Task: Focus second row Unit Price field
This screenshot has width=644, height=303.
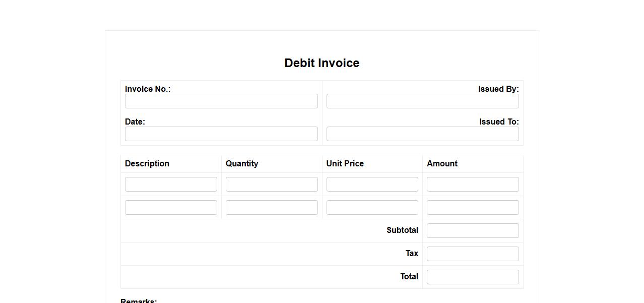Action: [372, 207]
